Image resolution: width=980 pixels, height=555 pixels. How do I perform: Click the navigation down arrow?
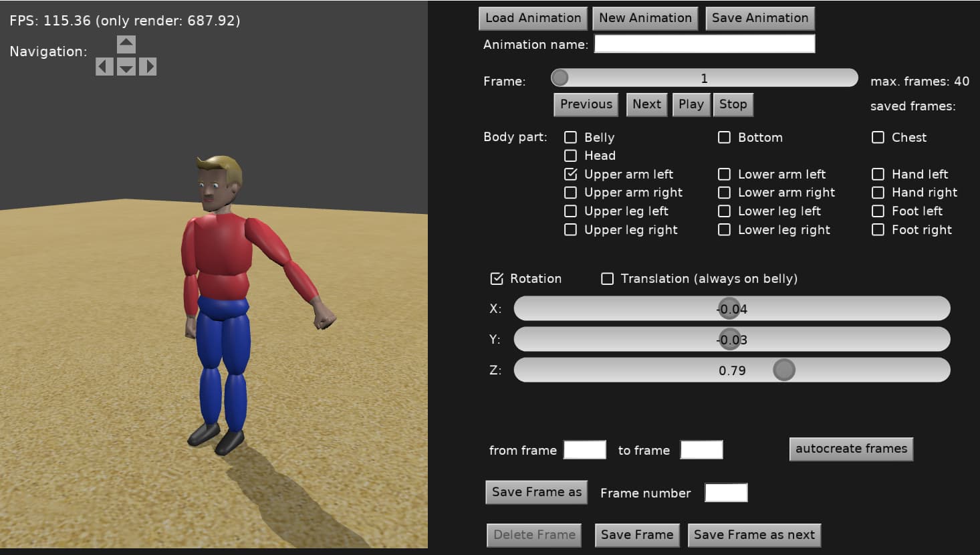tap(126, 66)
